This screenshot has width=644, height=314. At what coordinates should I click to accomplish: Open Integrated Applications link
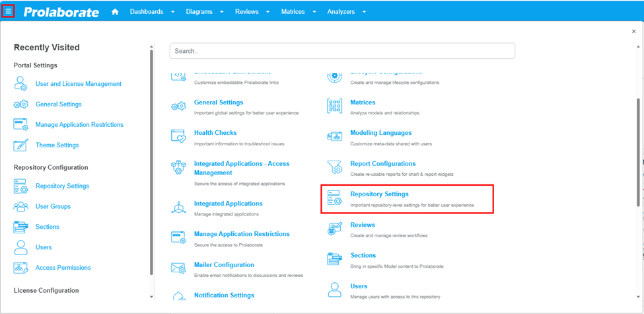228,204
